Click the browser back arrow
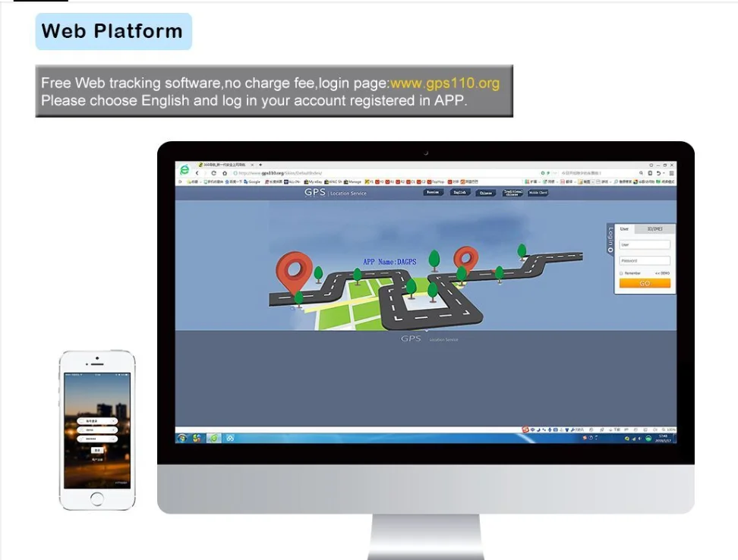This screenshot has width=738, height=560. 197,173
